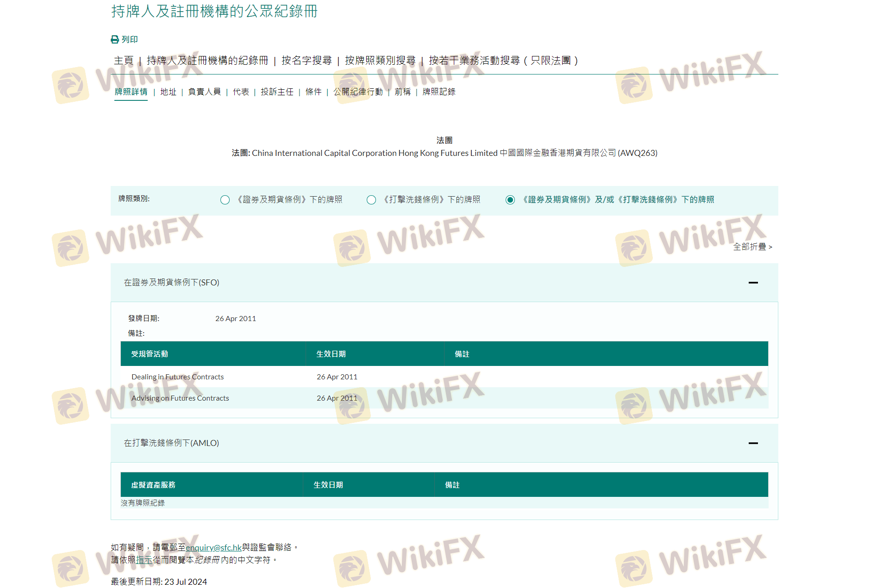Open 按牌照類別搜尋 in the navigation
Viewport: 889px width, 588px height.
coord(380,61)
